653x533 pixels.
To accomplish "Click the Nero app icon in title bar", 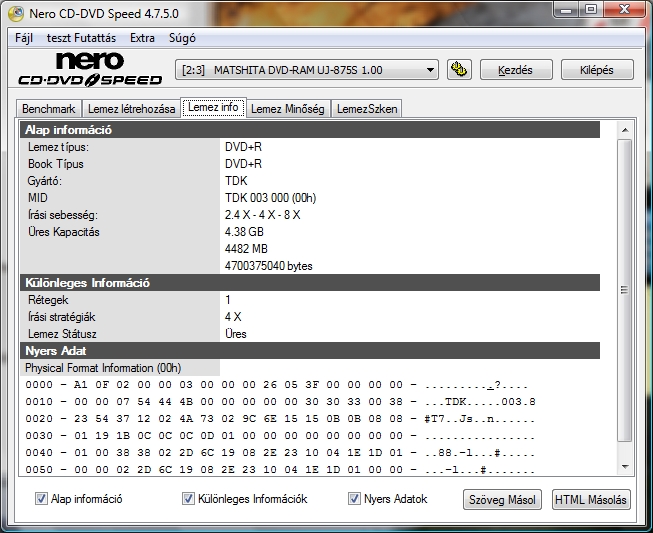I will [16, 14].
